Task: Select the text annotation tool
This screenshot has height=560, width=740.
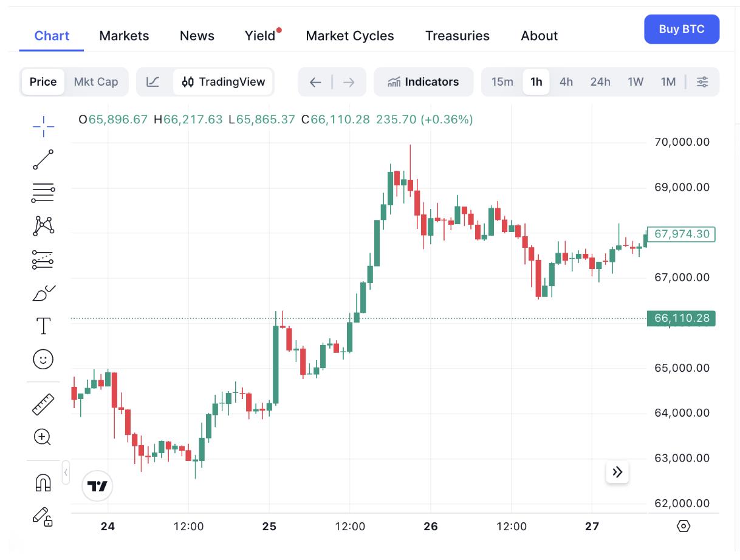Action: (43, 326)
